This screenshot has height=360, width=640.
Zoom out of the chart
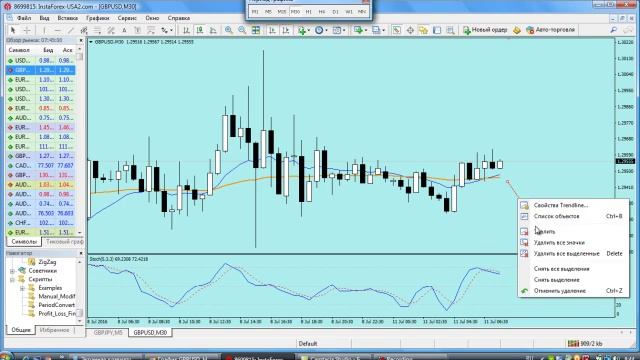pyautogui.click(x=242, y=30)
